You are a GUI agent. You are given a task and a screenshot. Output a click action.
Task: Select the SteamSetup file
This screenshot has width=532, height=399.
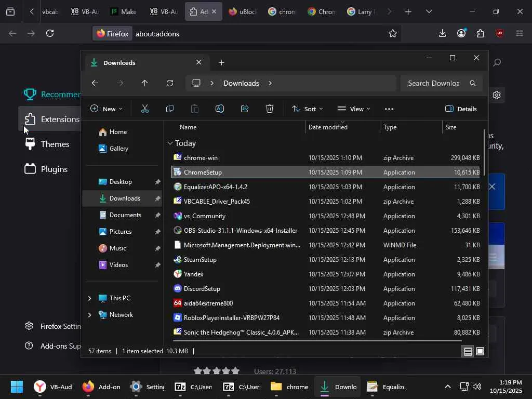point(326,260)
